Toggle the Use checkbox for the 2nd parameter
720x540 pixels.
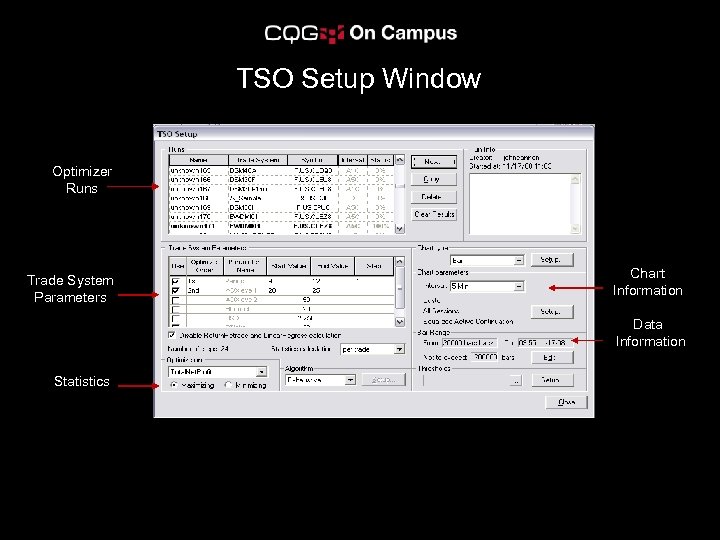175,291
